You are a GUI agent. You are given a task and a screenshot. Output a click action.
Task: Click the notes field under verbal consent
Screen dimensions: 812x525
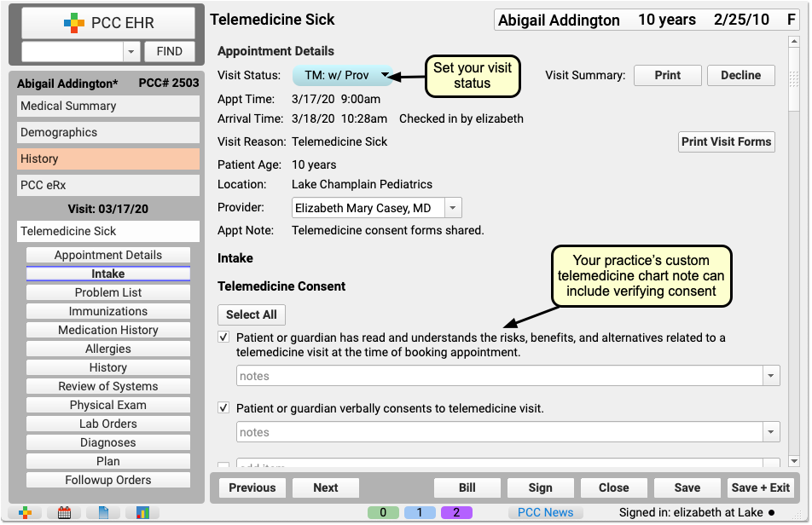pos(500,432)
